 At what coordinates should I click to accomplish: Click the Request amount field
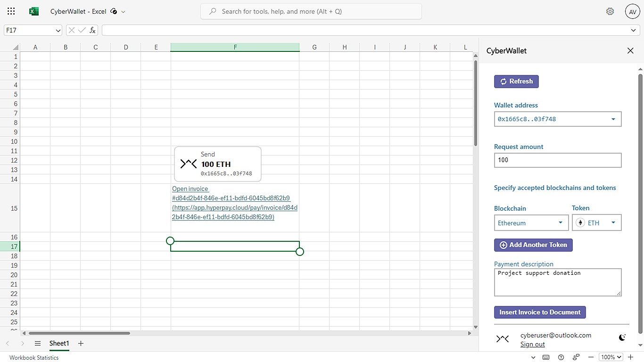[558, 160]
